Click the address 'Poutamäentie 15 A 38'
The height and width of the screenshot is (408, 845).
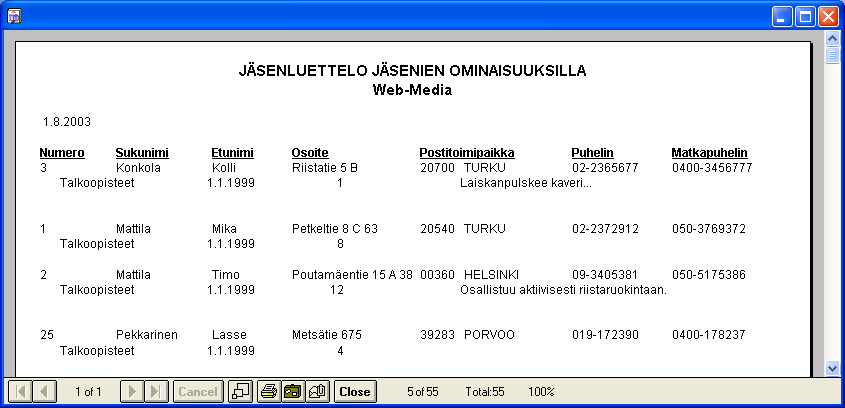click(352, 275)
